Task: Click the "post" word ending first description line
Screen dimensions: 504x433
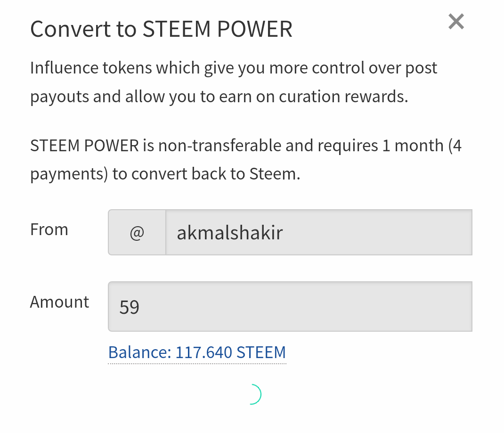Action: point(421,68)
